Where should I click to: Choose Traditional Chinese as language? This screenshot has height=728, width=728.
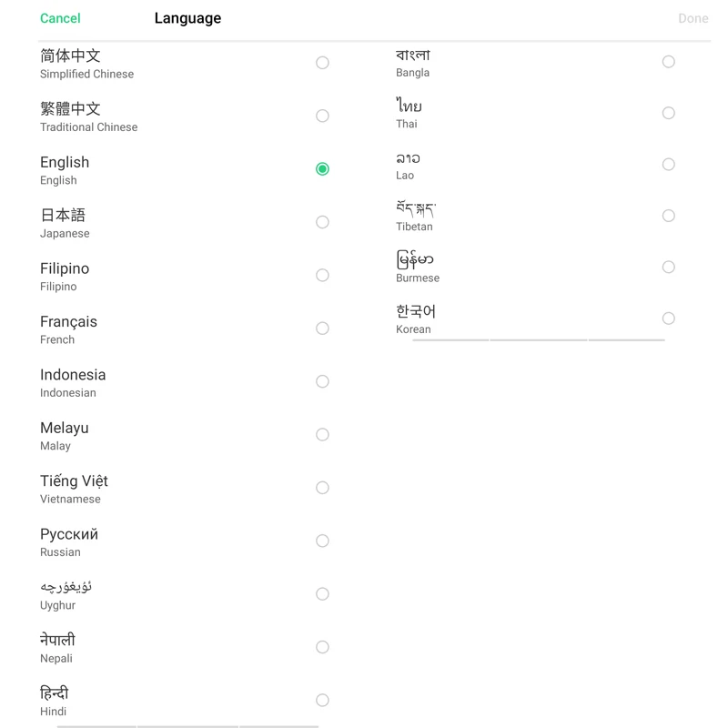click(x=322, y=116)
